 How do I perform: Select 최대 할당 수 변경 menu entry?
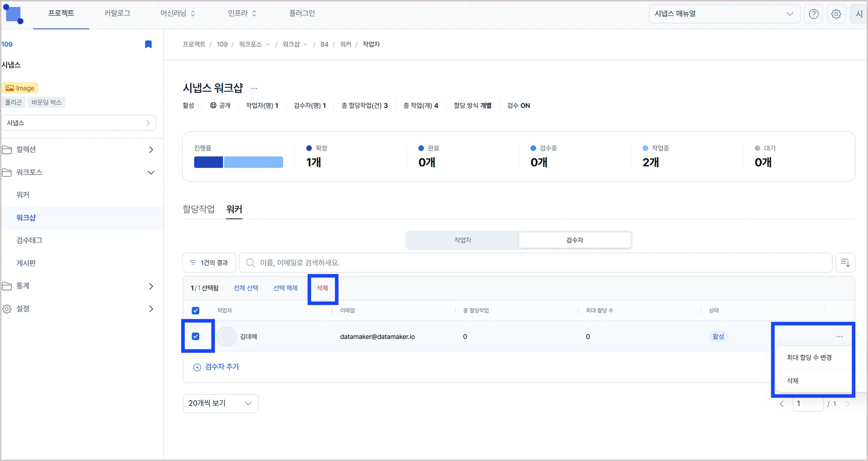(x=809, y=358)
